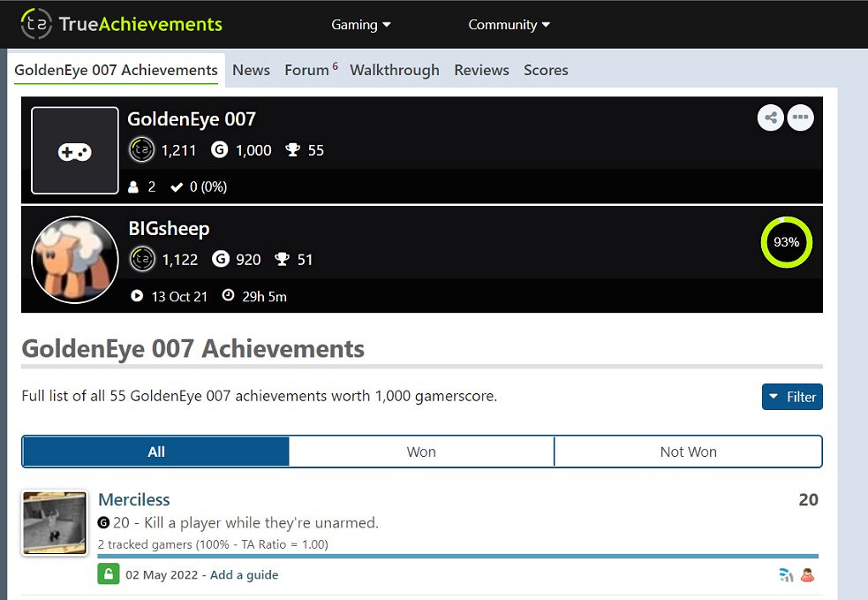The width and height of the screenshot is (868, 600).
Task: Click the red gamer icon beside the feed icon
Action: click(806, 575)
